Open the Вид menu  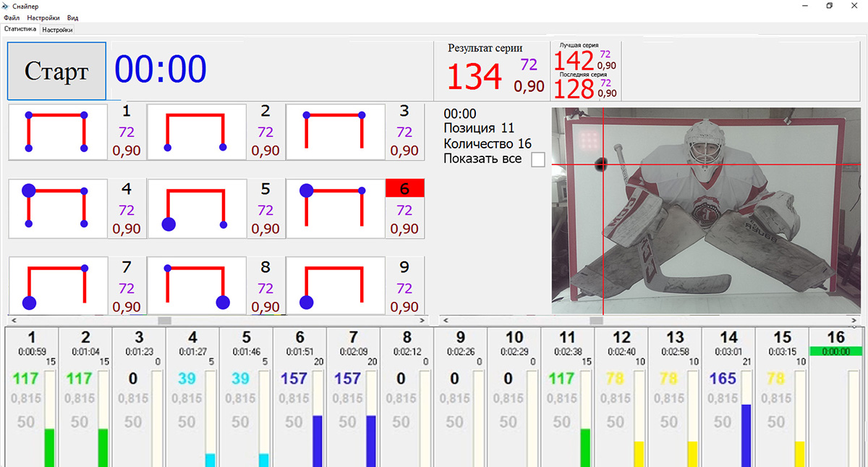[72, 17]
